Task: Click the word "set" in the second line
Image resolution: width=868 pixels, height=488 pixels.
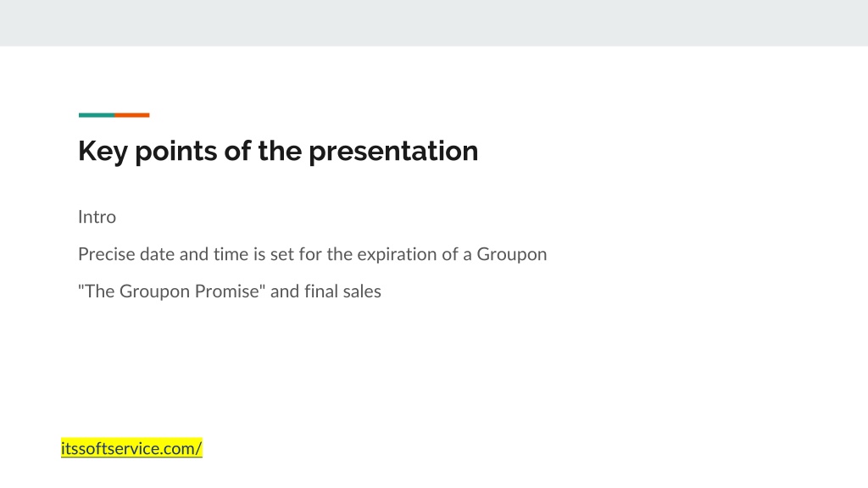Action: click(281, 254)
